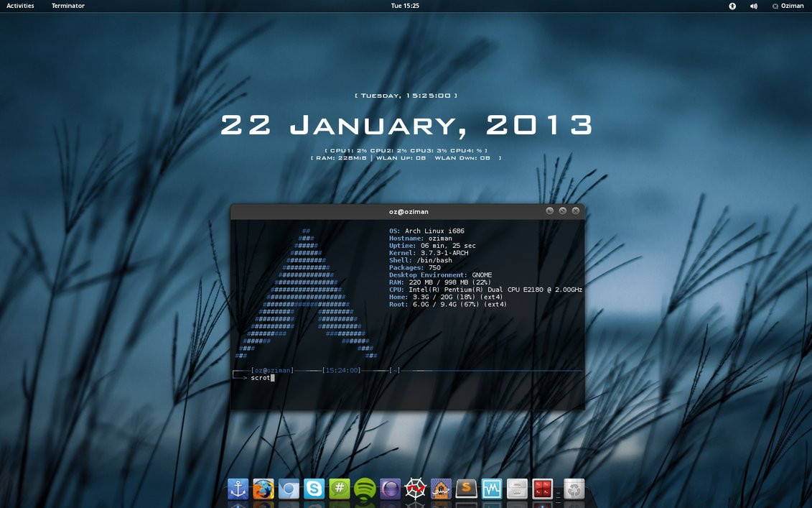Click the 'GNOME' desktop environment value
The height and width of the screenshot is (508, 812).
[x=482, y=275]
